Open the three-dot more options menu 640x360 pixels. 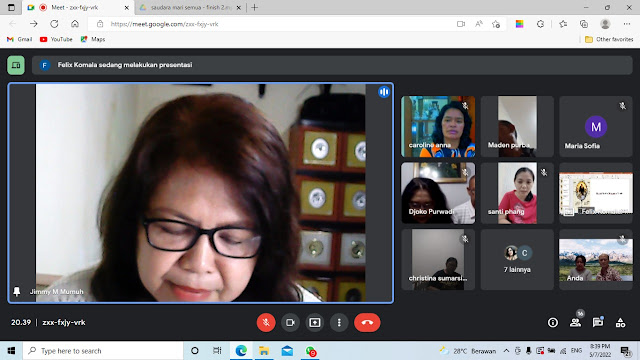coord(339,322)
